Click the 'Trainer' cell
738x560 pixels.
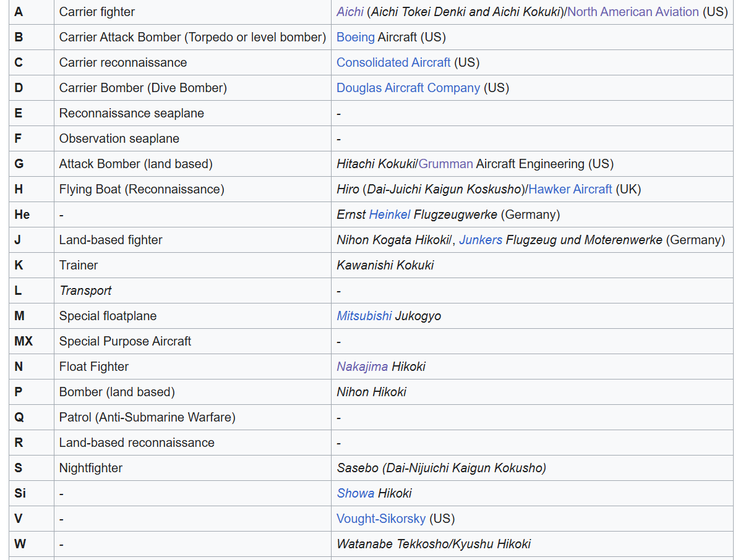[192, 265]
